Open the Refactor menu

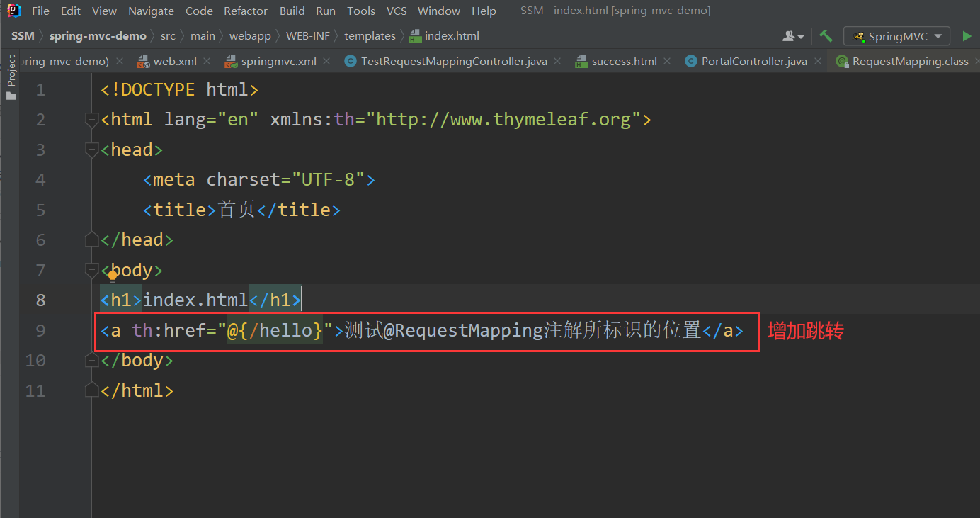pyautogui.click(x=246, y=11)
